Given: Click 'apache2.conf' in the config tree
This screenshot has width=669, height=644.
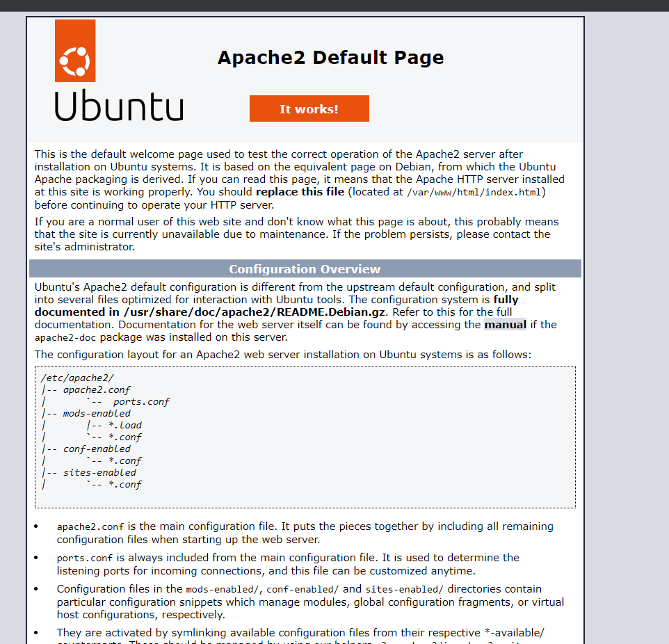Looking at the screenshot, I should [x=97, y=390].
